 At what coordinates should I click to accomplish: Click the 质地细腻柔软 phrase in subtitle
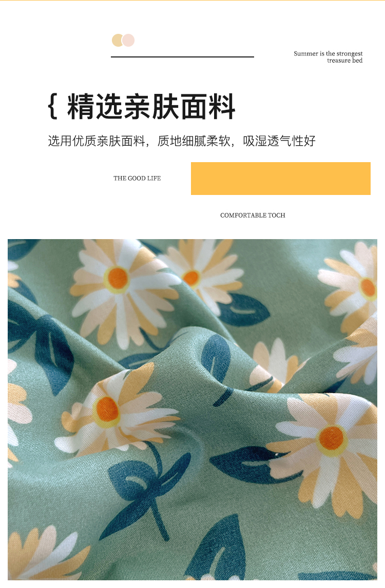[x=194, y=141]
